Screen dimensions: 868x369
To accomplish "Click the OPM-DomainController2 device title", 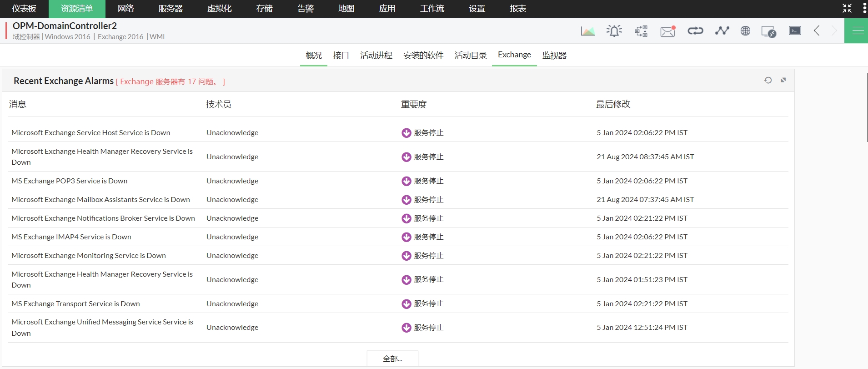I will (x=65, y=26).
